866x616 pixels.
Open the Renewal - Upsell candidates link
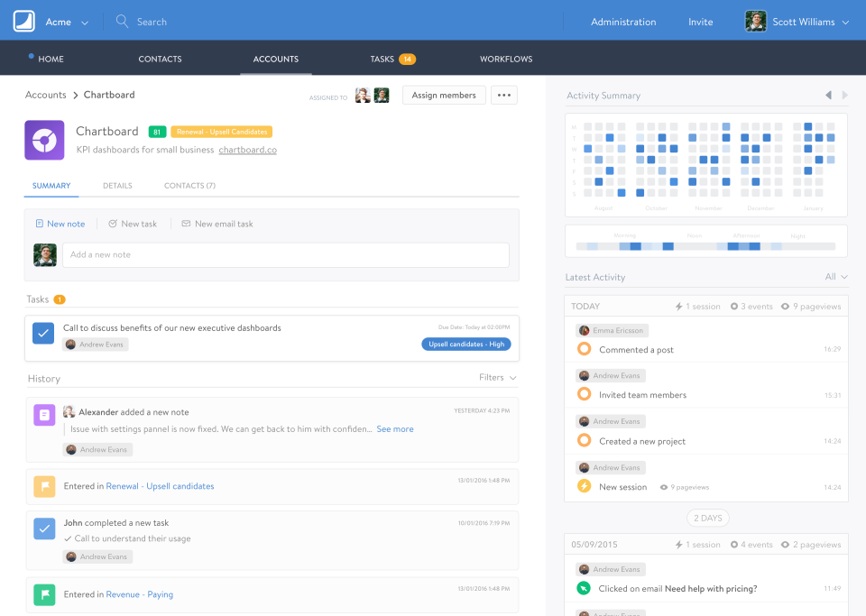pos(161,486)
